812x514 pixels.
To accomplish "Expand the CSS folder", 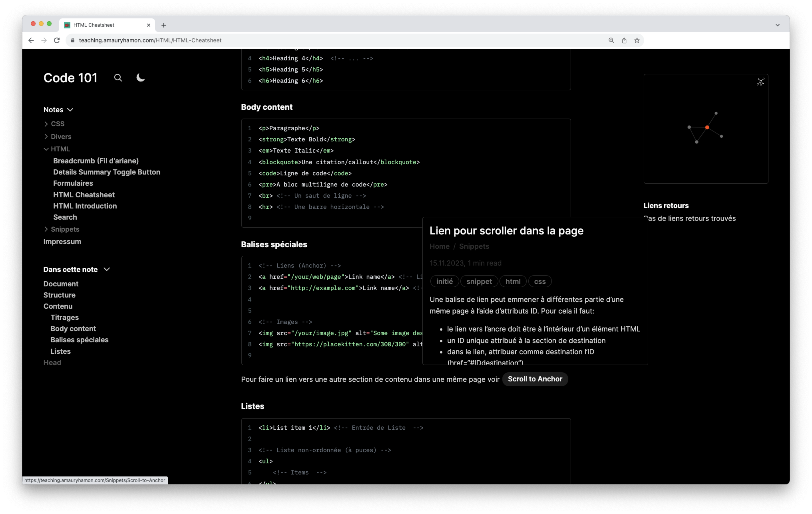I will point(46,124).
